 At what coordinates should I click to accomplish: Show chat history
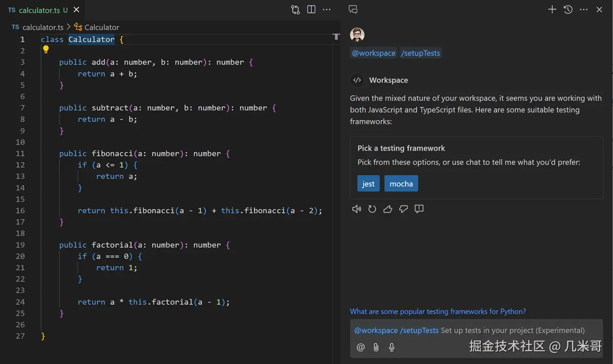tap(568, 10)
